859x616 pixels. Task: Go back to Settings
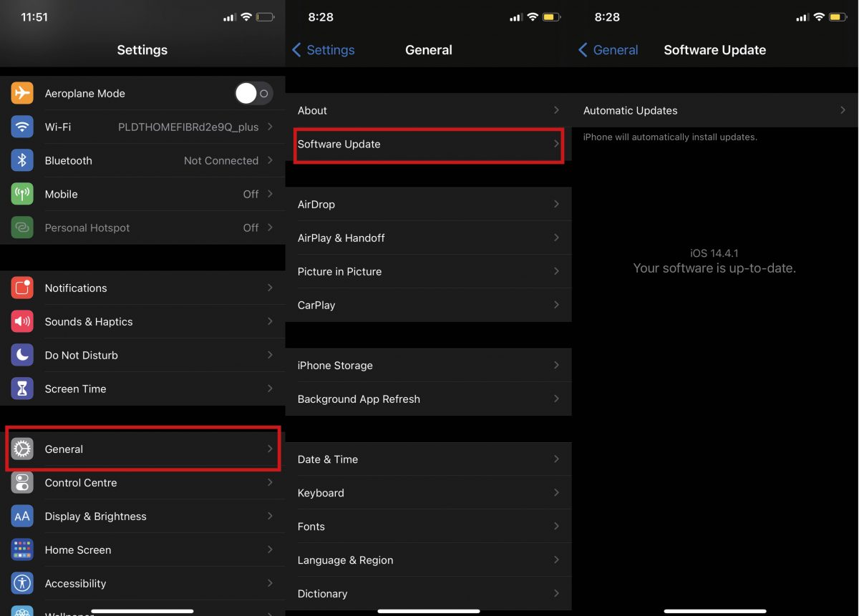pyautogui.click(x=324, y=50)
